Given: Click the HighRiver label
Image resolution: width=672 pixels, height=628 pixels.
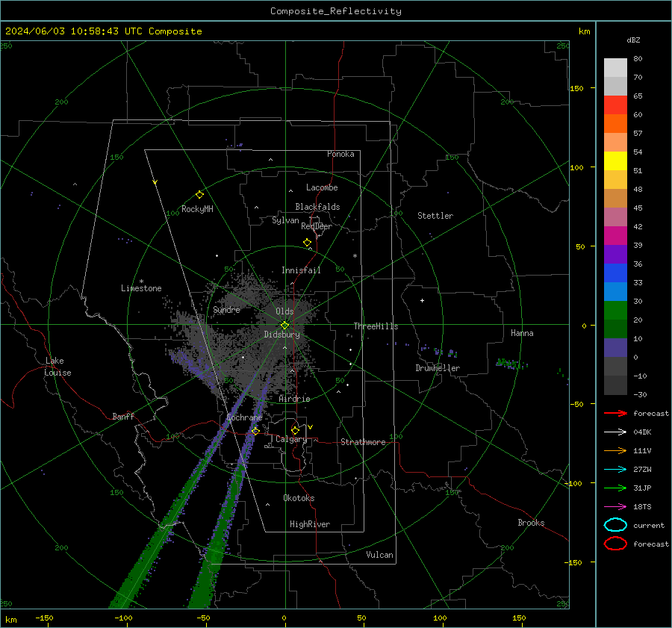Looking at the screenshot, I should coord(310,524).
